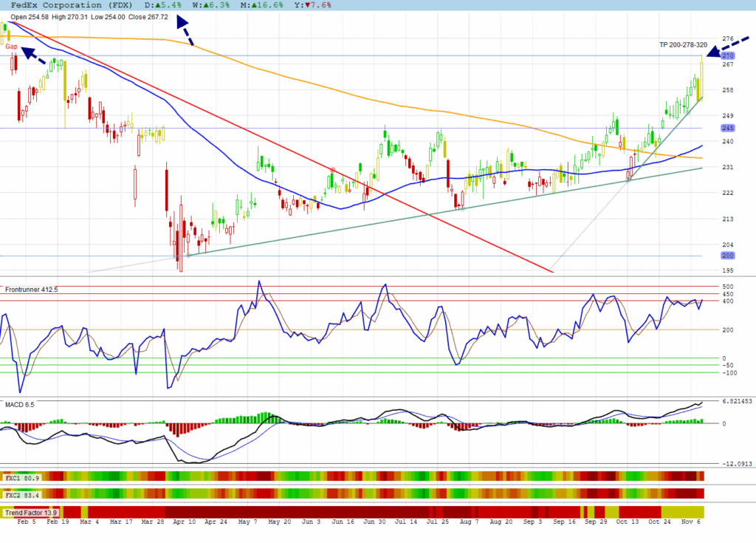Click the FXC1 80.9 heat bar label
Image resolution: width=756 pixels, height=543 pixels.
click(21, 477)
